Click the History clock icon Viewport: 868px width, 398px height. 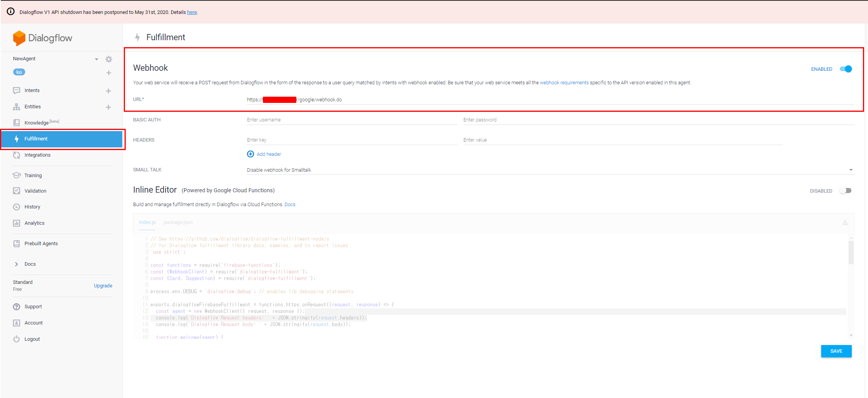pyautogui.click(x=17, y=207)
